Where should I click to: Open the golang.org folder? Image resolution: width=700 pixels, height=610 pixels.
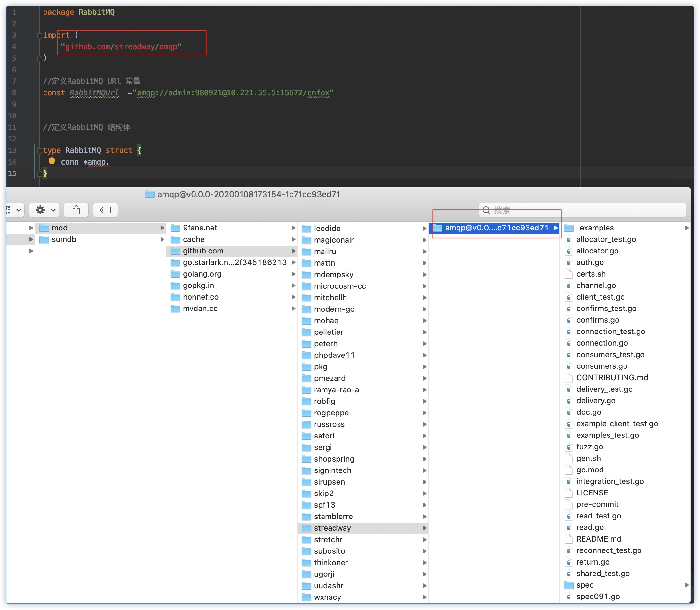(232, 274)
